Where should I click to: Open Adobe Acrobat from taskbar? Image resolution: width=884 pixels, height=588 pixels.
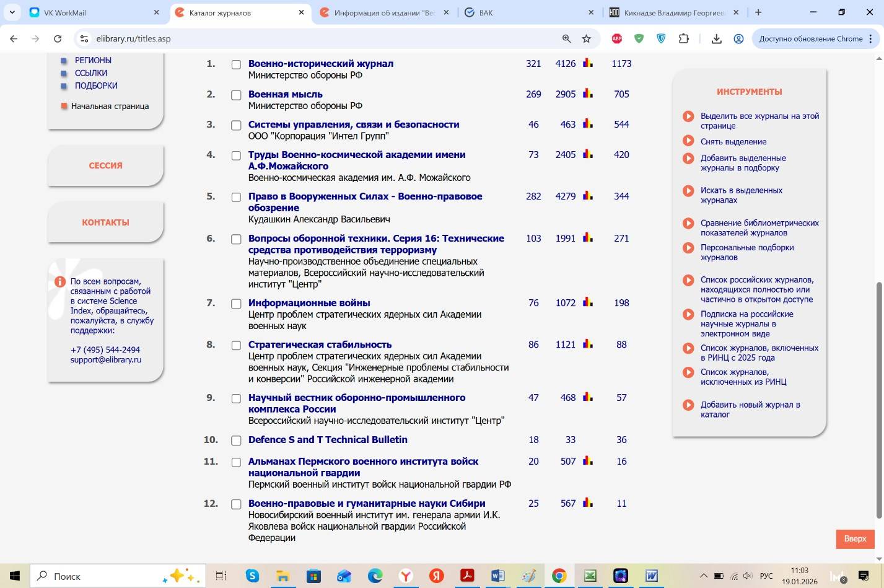pos(466,576)
